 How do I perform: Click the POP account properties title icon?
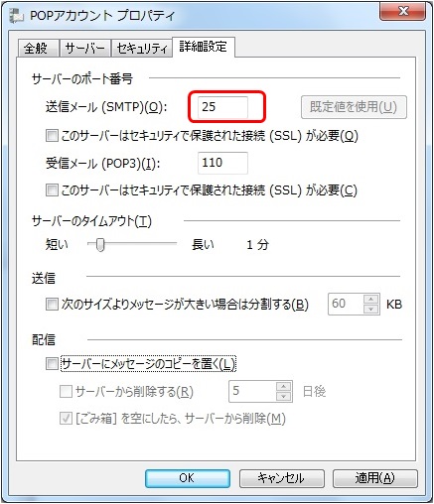16,16
